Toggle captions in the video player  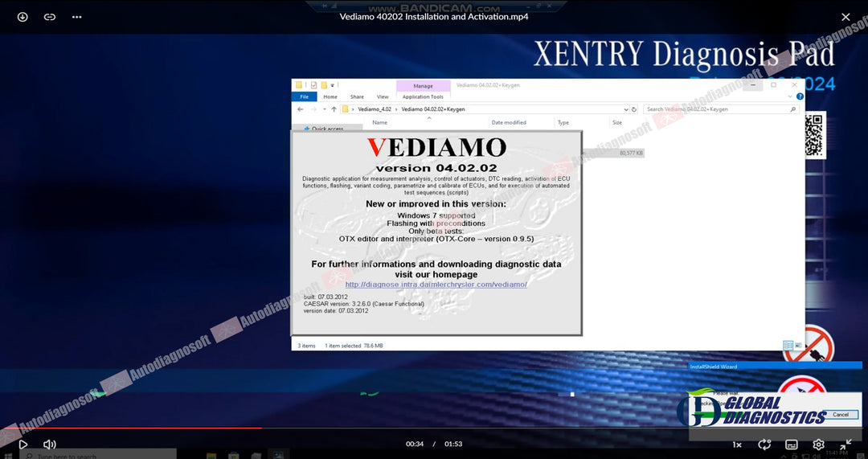[x=792, y=445]
